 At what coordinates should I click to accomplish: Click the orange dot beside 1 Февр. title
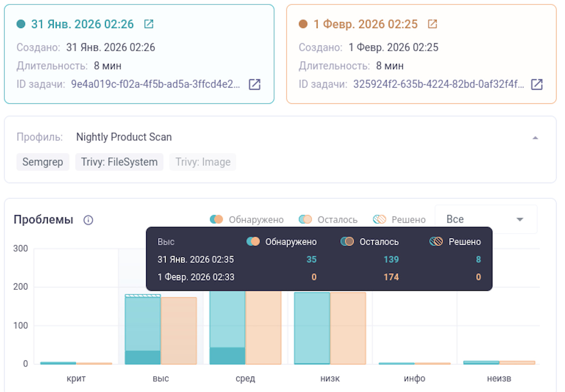click(303, 24)
